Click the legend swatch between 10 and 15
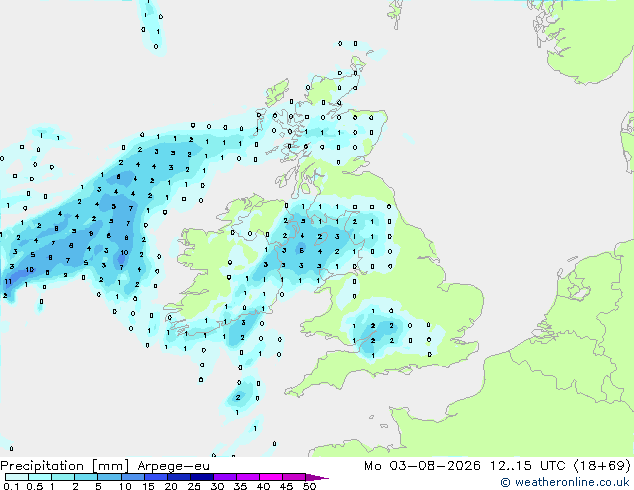The height and width of the screenshot is (490, 634). pyautogui.click(x=132, y=477)
